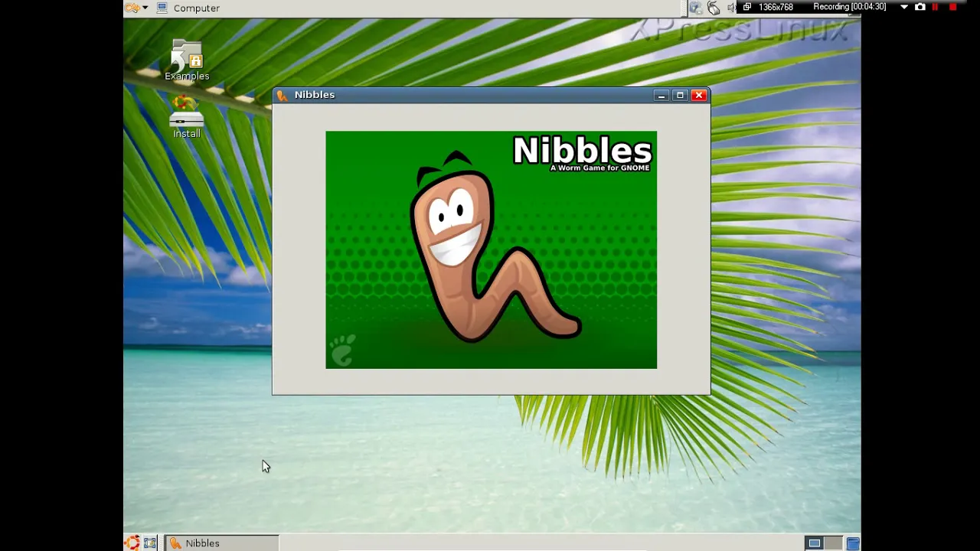
Task: Switch to the first workspace in the pager
Action: [x=815, y=543]
